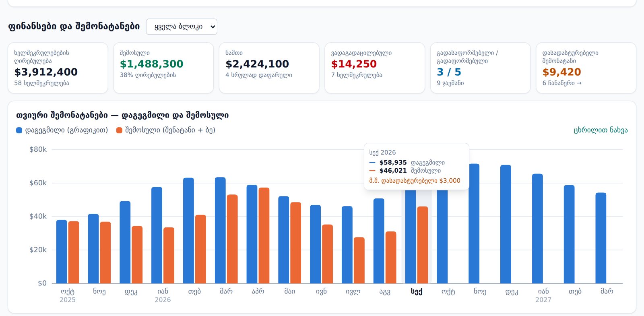Click the blue planned bar for November 2026
Image resolution: width=644 pixels, height=316 pixels.
(474, 223)
